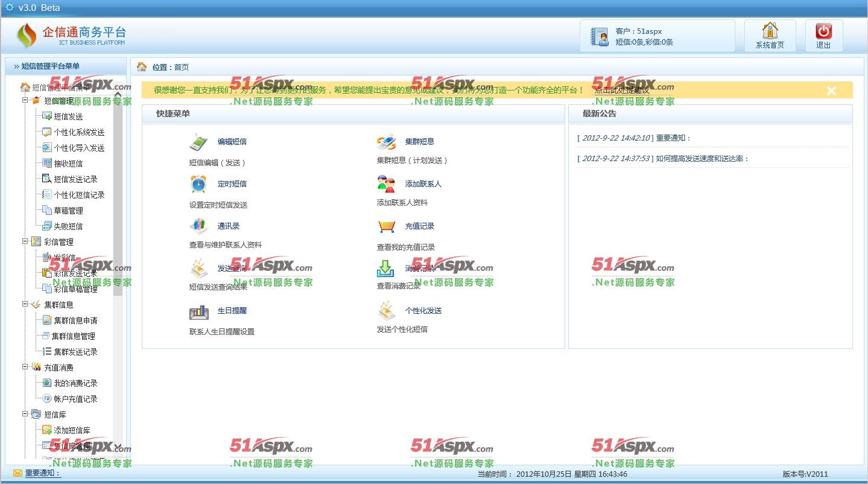This screenshot has width=868, height=484.
Task: Click the 退出 logout button
Action: click(x=823, y=36)
